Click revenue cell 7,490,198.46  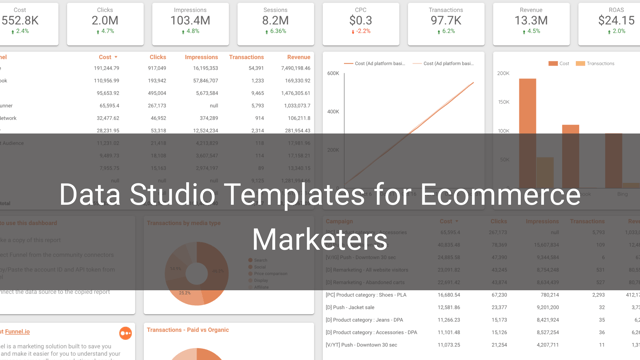tap(296, 68)
